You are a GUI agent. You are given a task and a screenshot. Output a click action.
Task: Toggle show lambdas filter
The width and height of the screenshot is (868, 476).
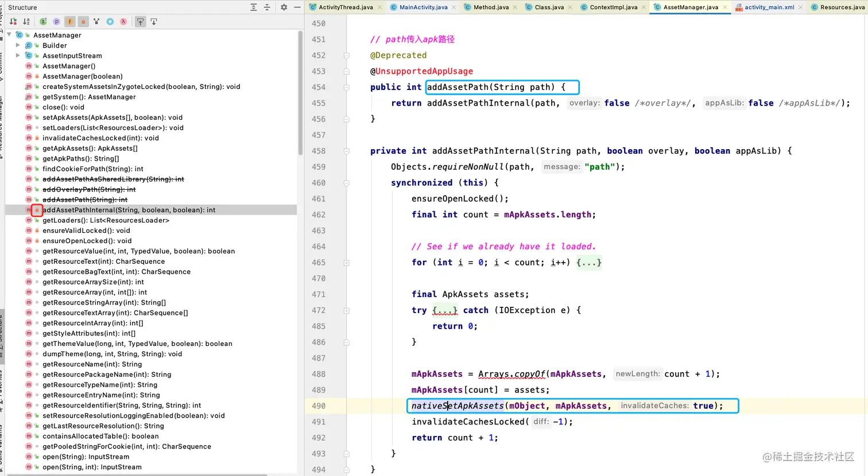123,21
